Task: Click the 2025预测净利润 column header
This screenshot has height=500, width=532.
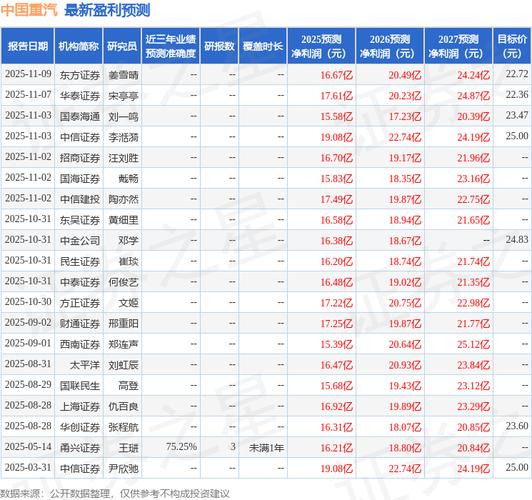Action: (321, 46)
